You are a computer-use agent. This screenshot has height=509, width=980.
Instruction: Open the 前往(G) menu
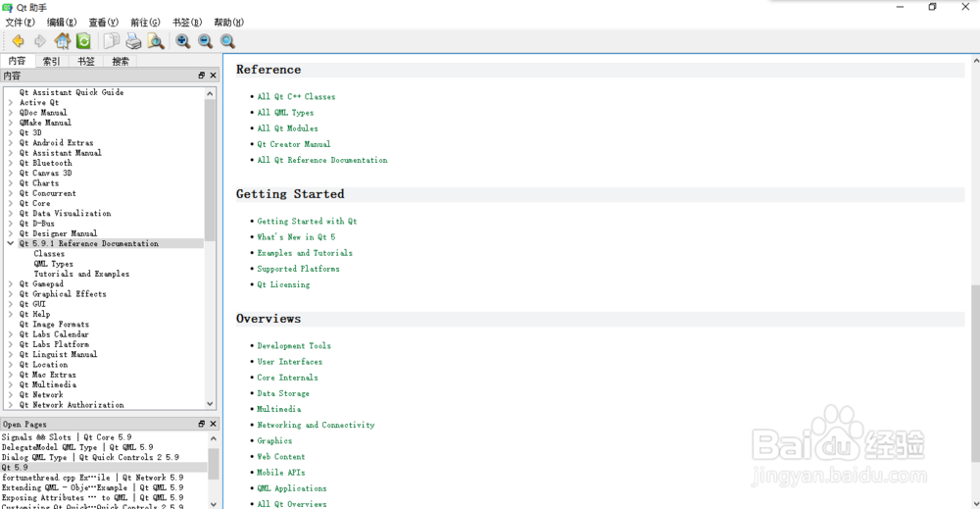(x=145, y=23)
